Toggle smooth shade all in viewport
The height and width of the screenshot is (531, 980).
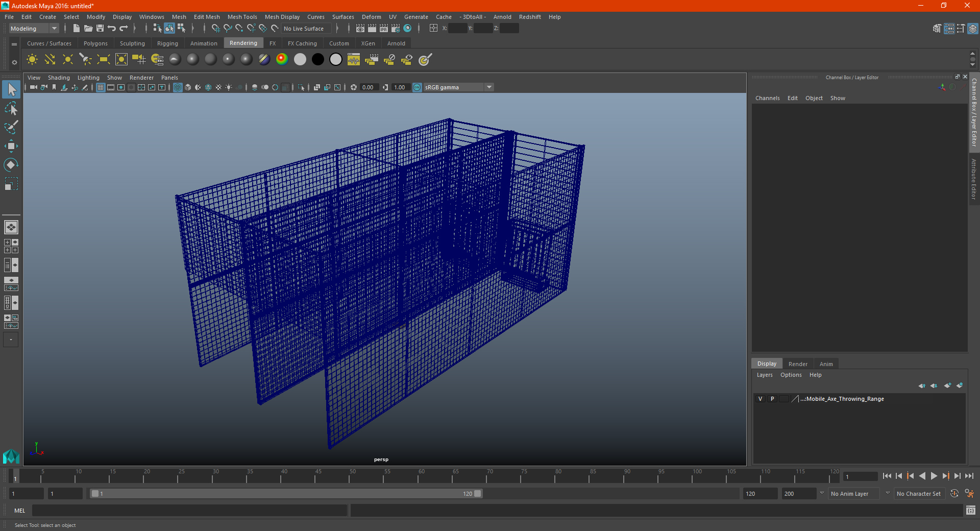[x=188, y=87]
